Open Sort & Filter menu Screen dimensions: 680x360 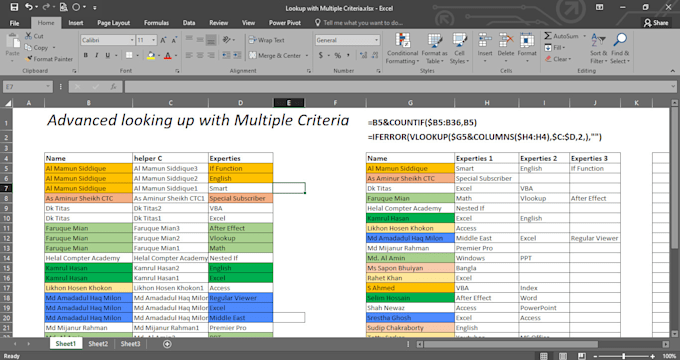pyautogui.click(x=598, y=48)
